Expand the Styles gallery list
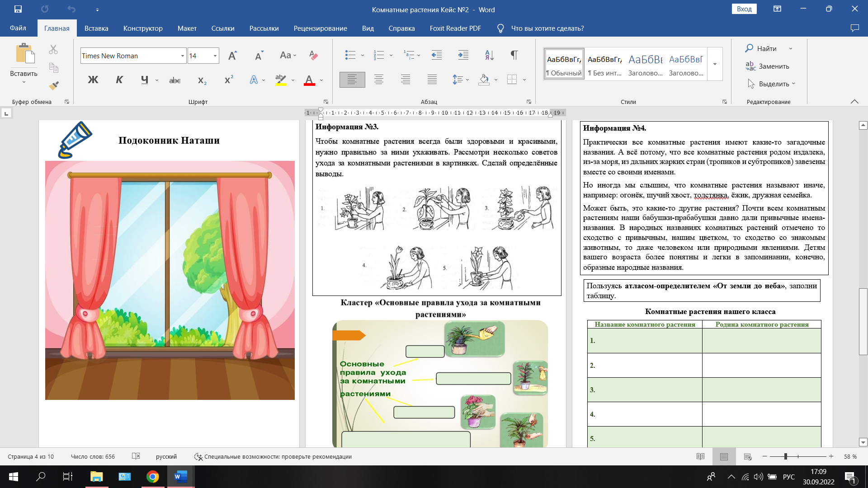Image resolution: width=868 pixels, height=488 pixels. coord(715,64)
